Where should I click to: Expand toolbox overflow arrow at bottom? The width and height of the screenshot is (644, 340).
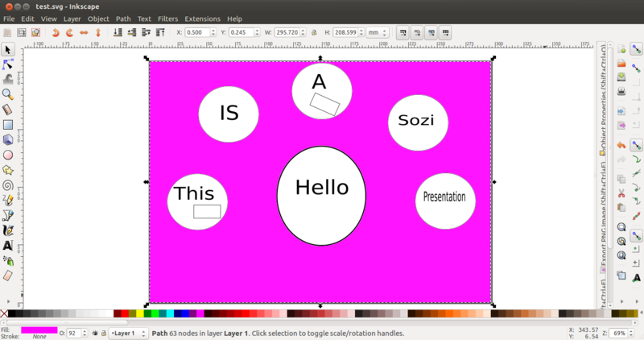point(8,301)
